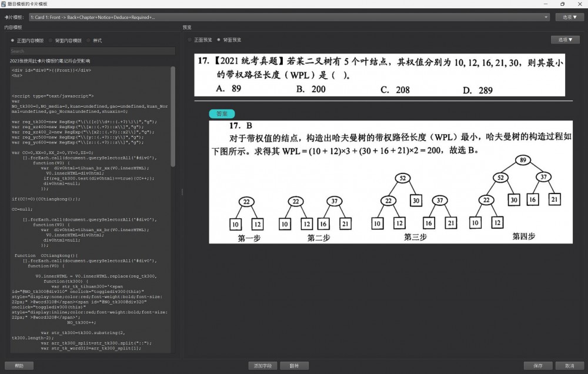Screen dimensions: 588x374
Task: Select the 背面内容模板 radio button
Action: 51,41
